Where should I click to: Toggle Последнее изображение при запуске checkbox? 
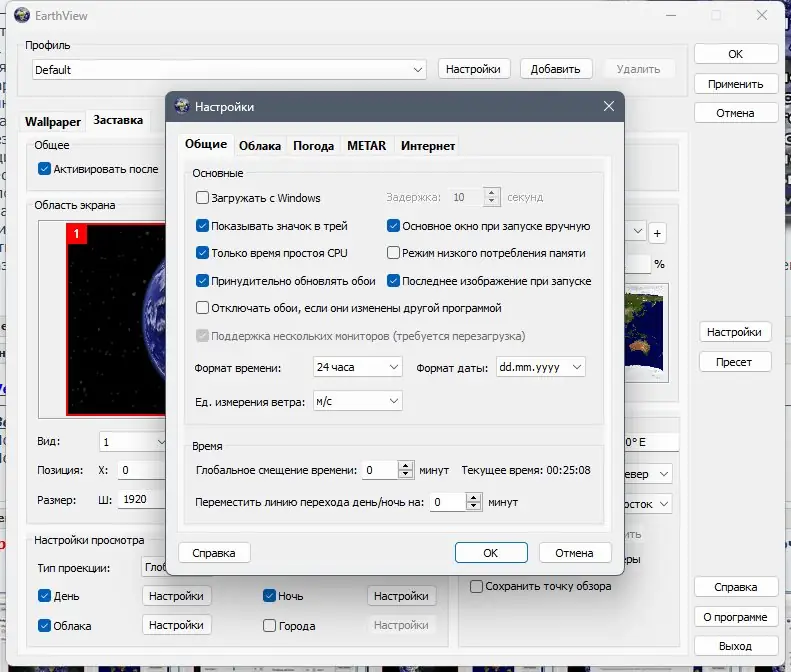(x=393, y=281)
